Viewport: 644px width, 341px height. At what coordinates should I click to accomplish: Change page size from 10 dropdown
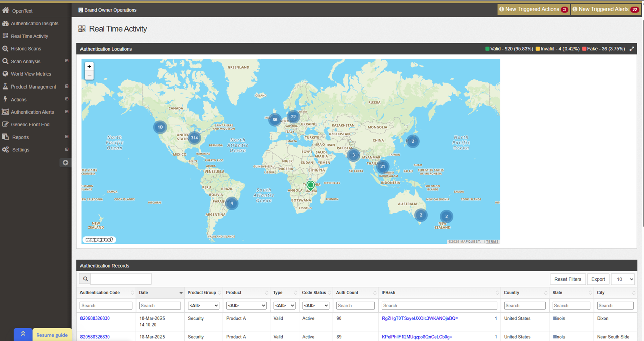pos(623,279)
